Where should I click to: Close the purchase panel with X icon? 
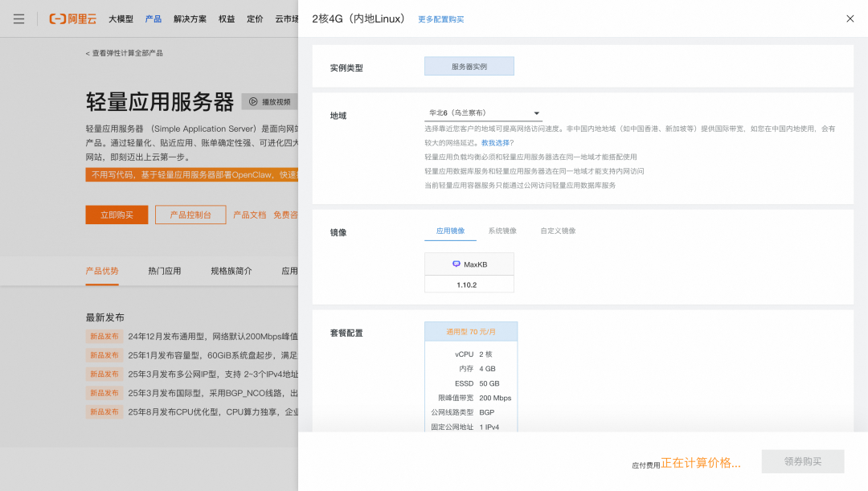click(850, 18)
